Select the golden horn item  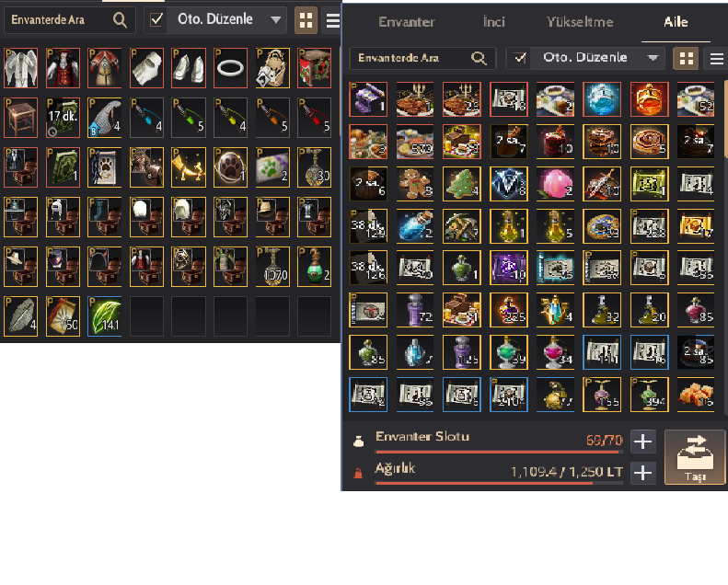click(189, 167)
